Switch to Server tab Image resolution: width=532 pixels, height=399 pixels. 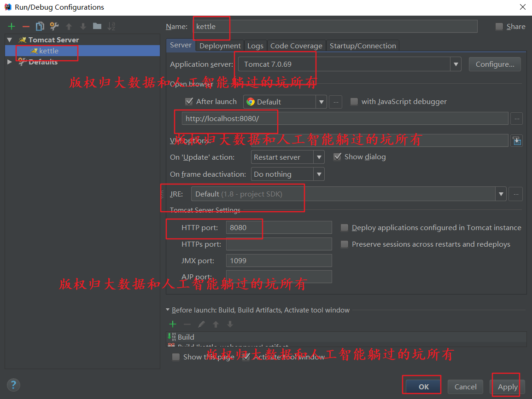click(x=181, y=45)
